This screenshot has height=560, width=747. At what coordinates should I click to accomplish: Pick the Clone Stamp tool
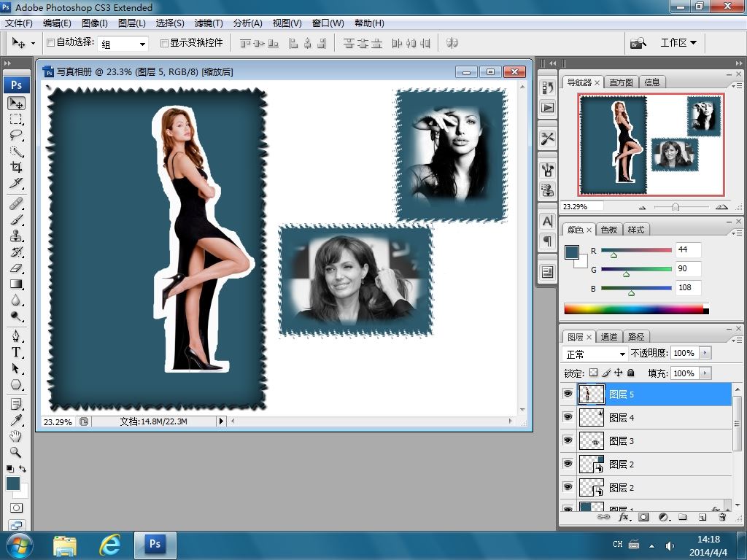point(16,236)
